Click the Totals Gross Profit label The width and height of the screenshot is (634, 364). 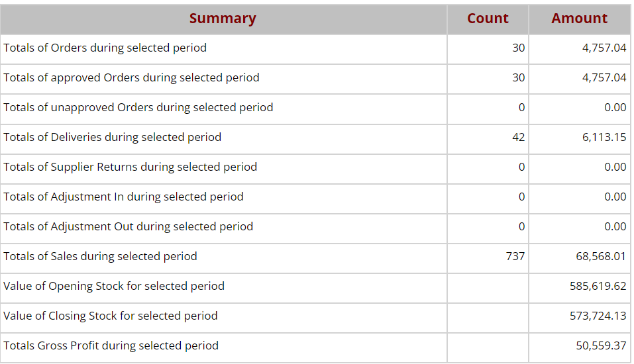coord(111,345)
